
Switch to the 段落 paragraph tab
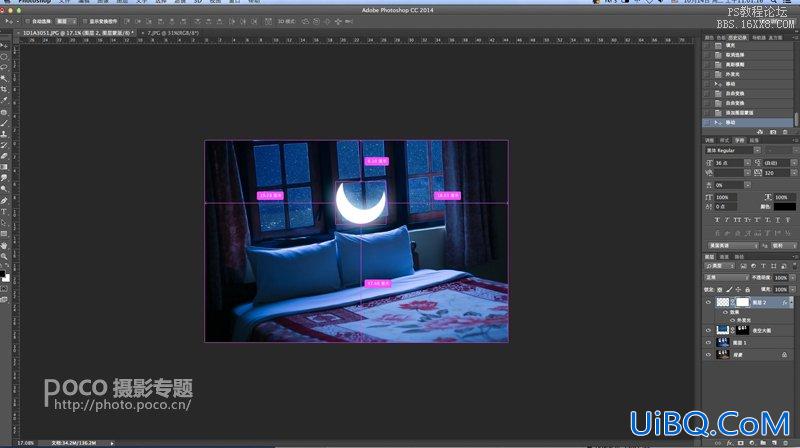(x=754, y=140)
